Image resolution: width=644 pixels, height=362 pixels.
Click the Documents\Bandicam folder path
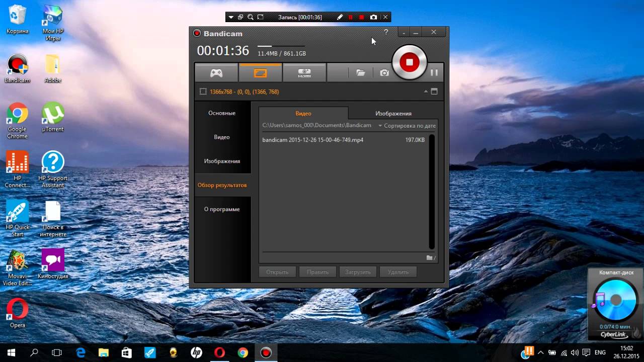(x=316, y=125)
